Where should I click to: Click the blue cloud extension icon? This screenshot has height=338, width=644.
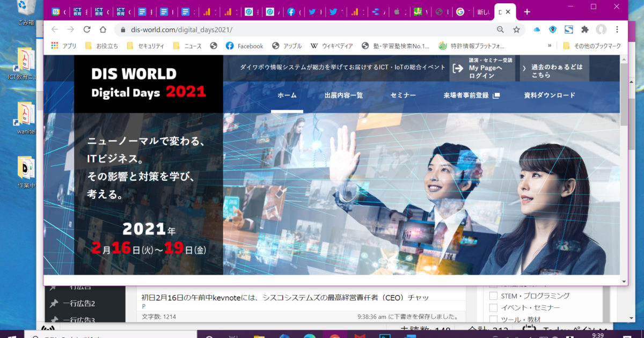click(x=536, y=30)
